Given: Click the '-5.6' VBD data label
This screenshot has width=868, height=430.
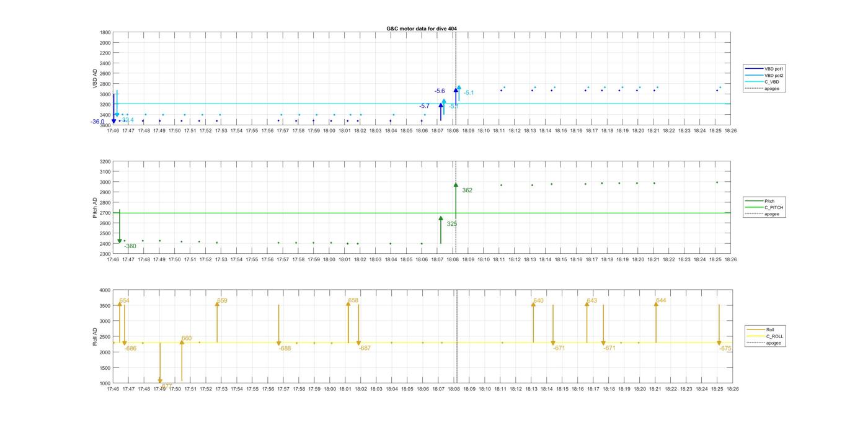Looking at the screenshot, I should pyautogui.click(x=440, y=91).
